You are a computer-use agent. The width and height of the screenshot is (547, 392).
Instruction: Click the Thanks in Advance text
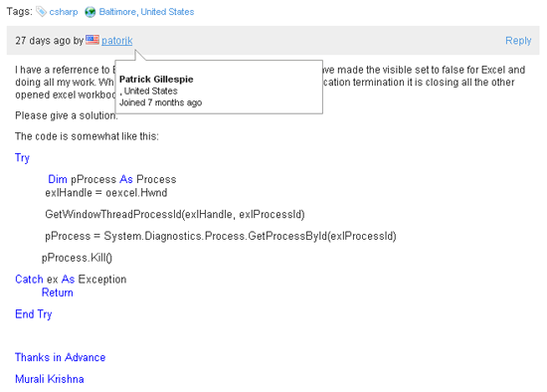point(60,357)
